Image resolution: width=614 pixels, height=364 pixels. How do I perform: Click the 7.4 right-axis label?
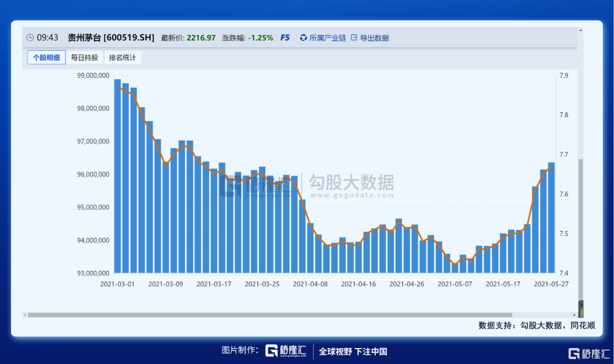click(564, 273)
